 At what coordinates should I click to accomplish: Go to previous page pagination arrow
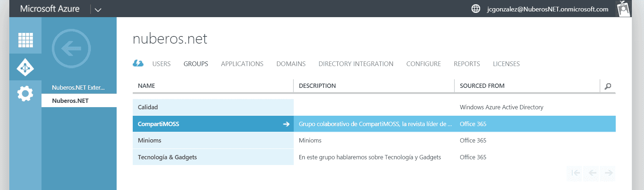pos(592,173)
